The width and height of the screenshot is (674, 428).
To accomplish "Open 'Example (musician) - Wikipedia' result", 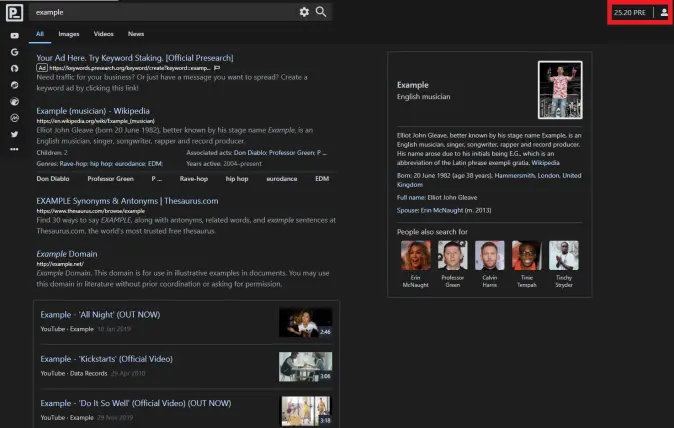I will pyautogui.click(x=93, y=111).
